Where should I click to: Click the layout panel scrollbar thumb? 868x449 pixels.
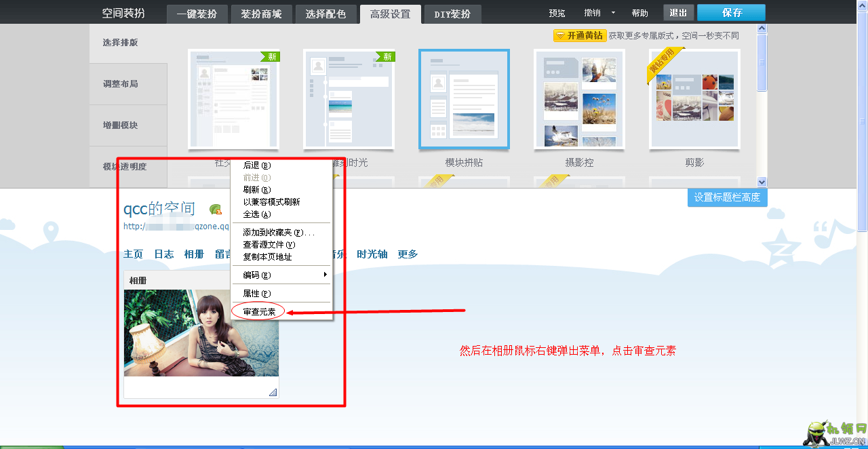coord(762,62)
